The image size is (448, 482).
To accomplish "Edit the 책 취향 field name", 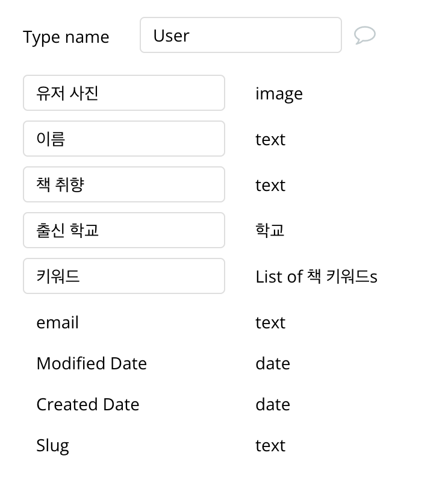I will [124, 185].
